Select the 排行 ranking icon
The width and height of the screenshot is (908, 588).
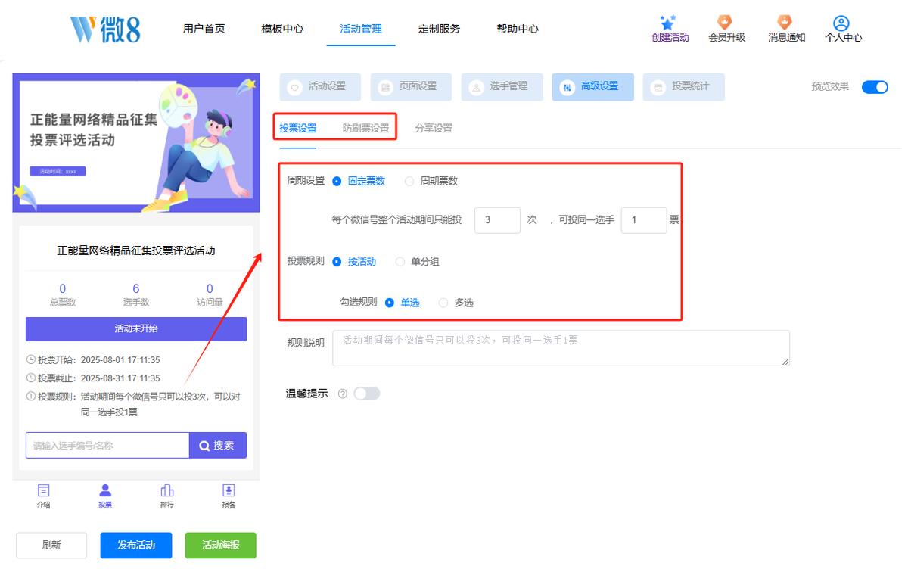167,490
